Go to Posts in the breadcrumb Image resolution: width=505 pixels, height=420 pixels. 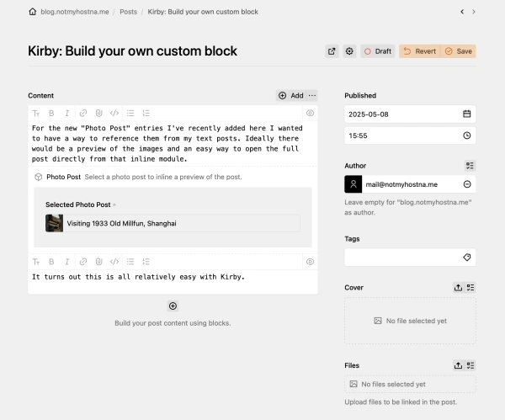128,12
